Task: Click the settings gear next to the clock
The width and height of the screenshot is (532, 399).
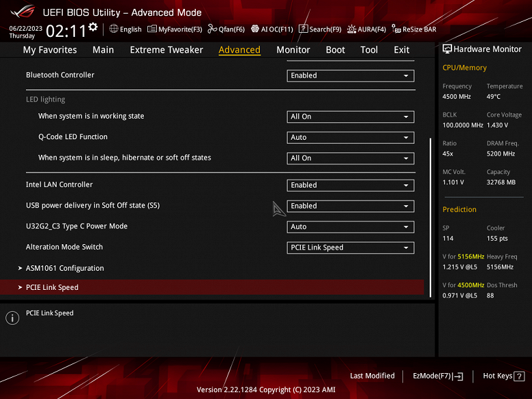Action: 93,27
